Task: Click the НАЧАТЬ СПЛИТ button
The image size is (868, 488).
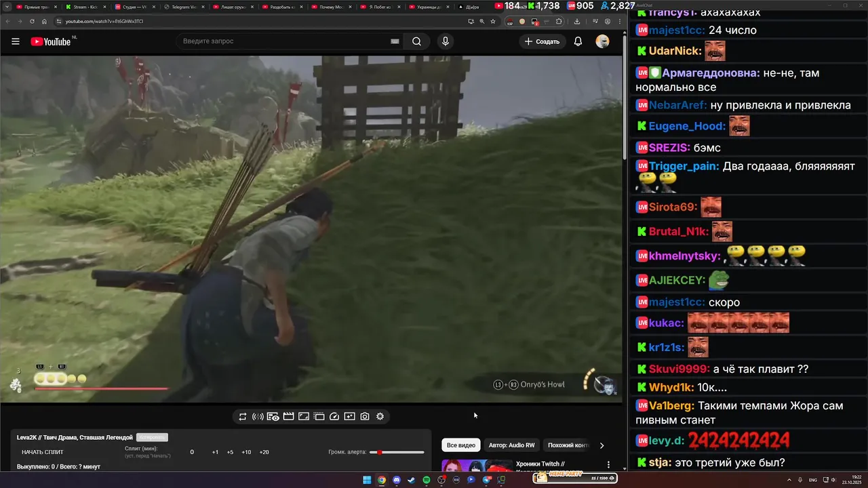Action: point(43,452)
